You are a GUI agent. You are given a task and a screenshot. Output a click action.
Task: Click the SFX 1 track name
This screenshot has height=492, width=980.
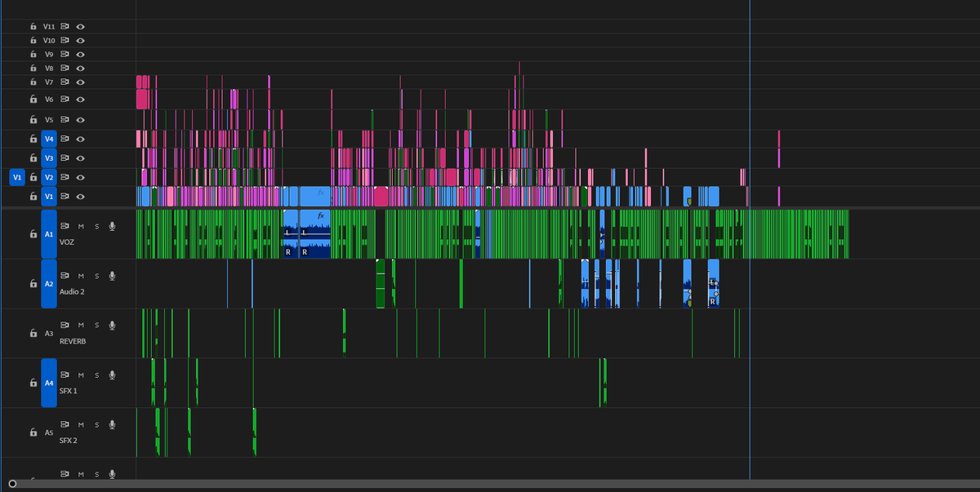(x=69, y=391)
